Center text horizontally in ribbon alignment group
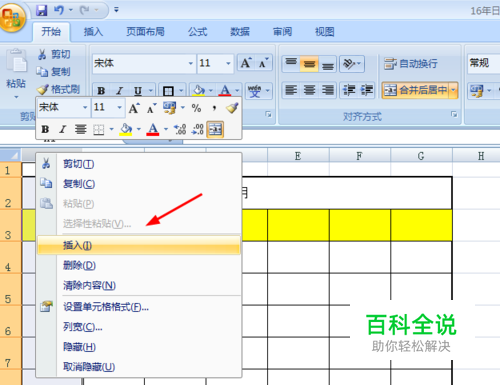Screen dimensions: 500x385 (x=309, y=90)
